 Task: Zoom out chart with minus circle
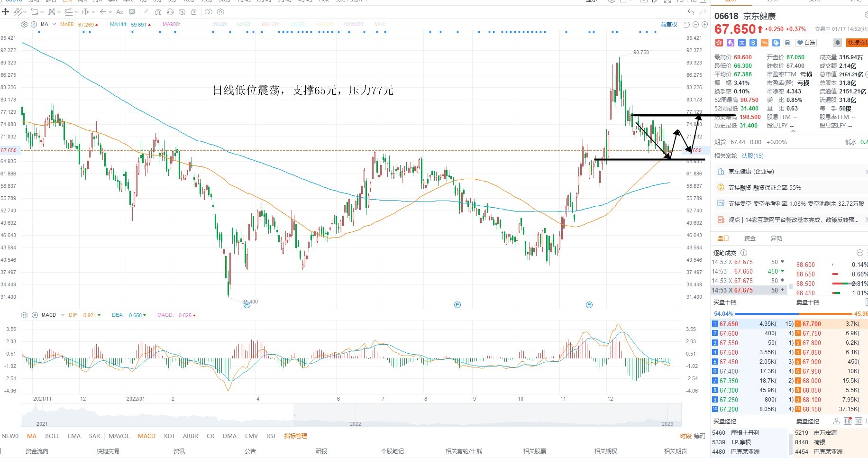click(696, 24)
